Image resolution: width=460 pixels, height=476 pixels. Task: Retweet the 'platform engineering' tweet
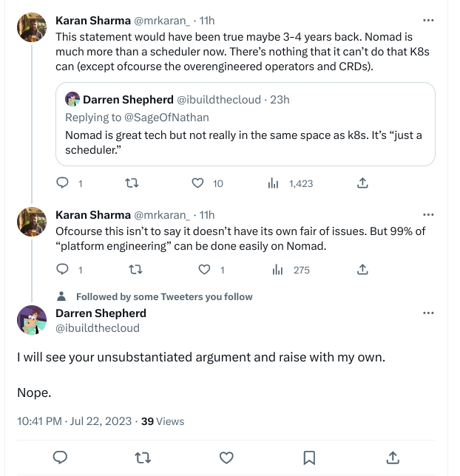tap(136, 270)
